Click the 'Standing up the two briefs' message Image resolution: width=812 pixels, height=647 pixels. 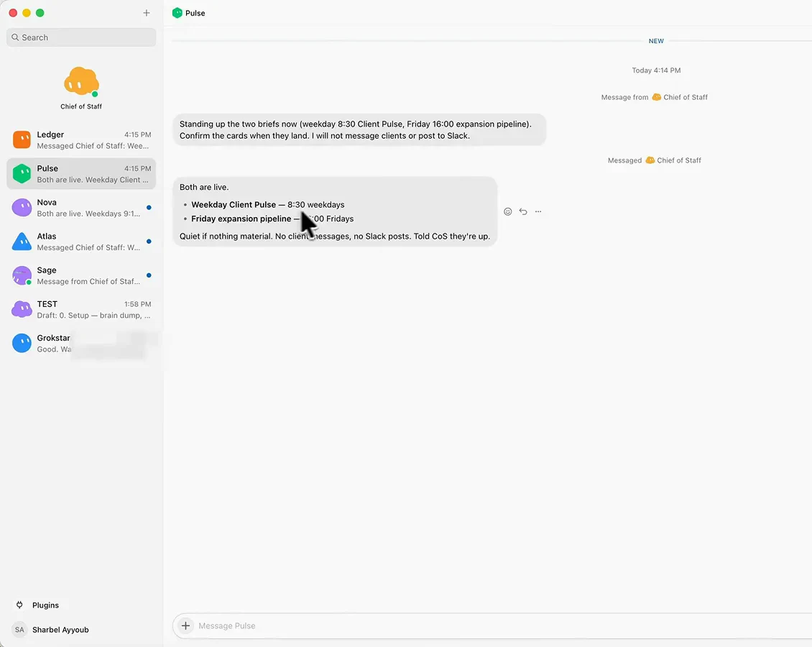click(x=359, y=130)
